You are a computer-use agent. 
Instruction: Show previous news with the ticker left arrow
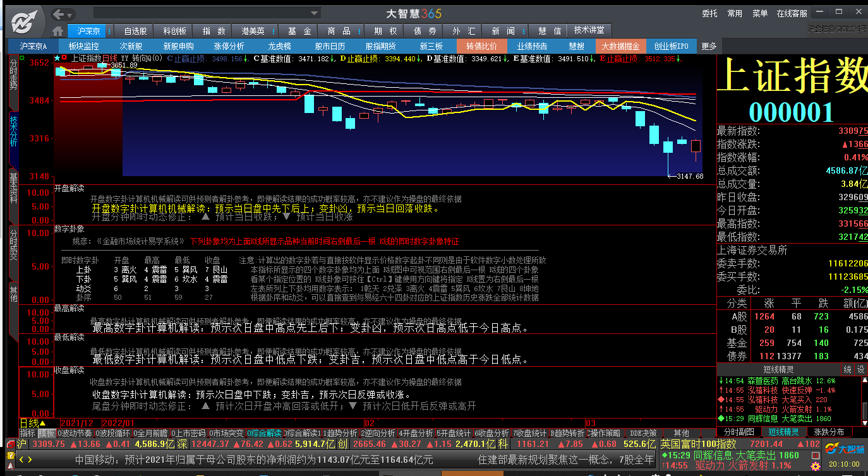[20, 460]
